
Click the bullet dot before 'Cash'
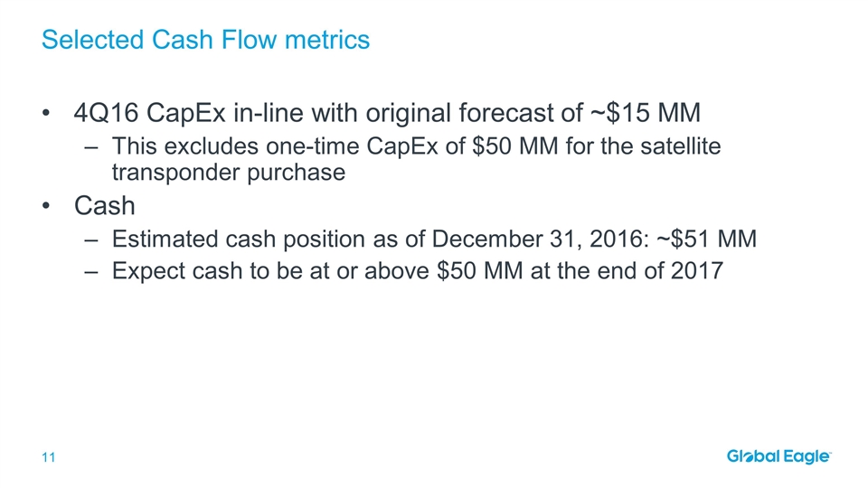(47, 206)
